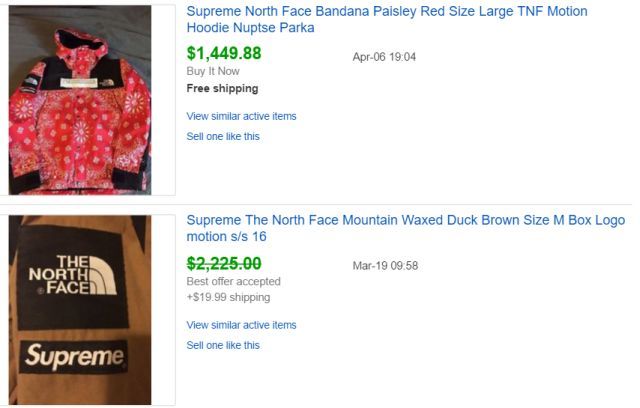View similar active items for the red parka
640x408 pixels.
[x=241, y=116]
